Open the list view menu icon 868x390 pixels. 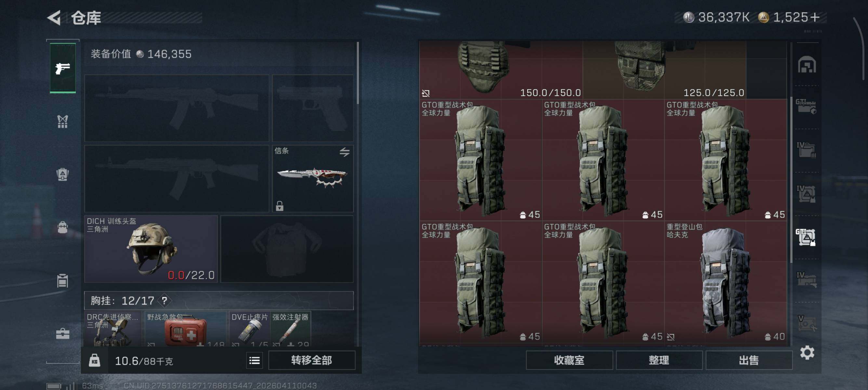click(x=255, y=361)
